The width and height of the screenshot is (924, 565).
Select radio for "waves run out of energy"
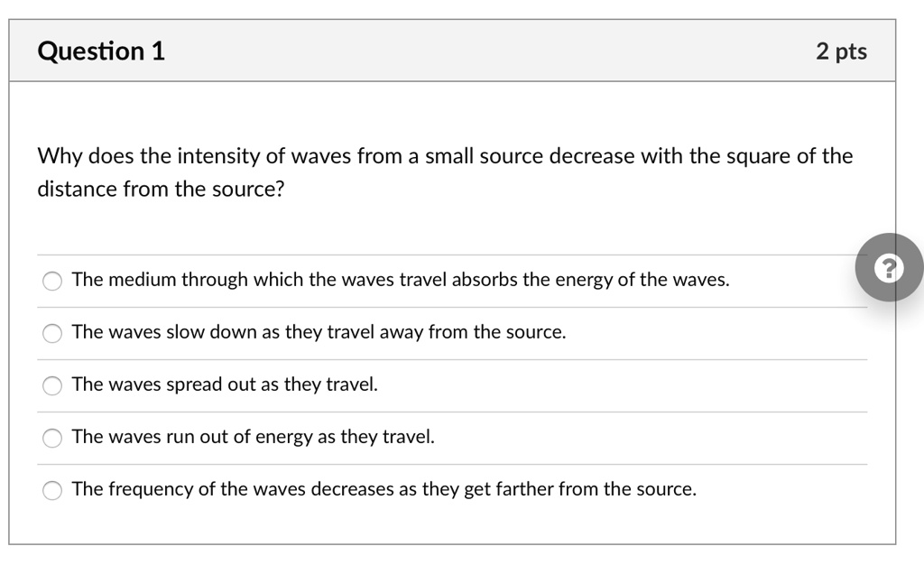point(51,438)
